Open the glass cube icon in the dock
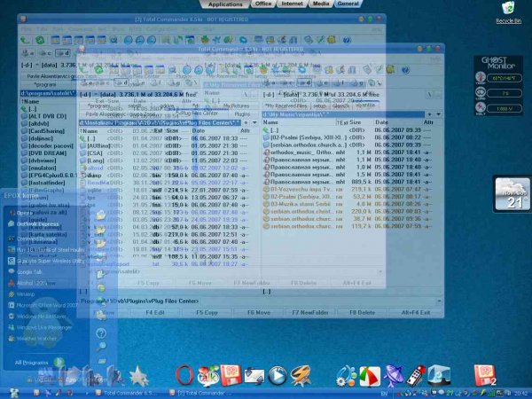This screenshot has width=532, height=399. pyautogui.click(x=439, y=376)
